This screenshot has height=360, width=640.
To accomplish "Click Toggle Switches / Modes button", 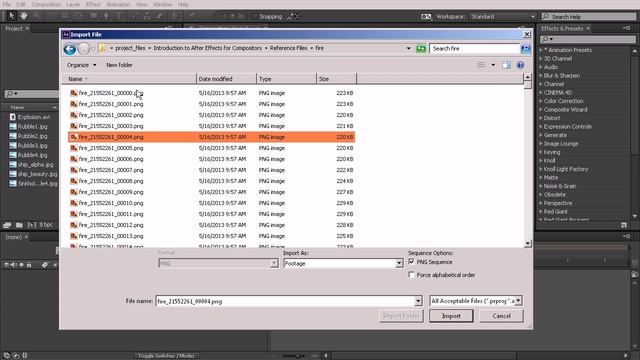I will [x=167, y=356].
